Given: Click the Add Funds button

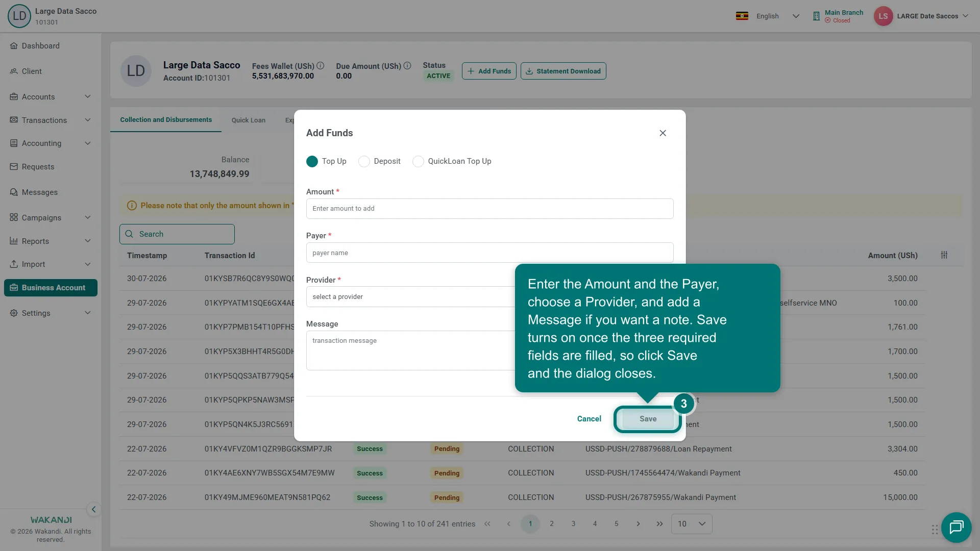Looking at the screenshot, I should [x=489, y=71].
